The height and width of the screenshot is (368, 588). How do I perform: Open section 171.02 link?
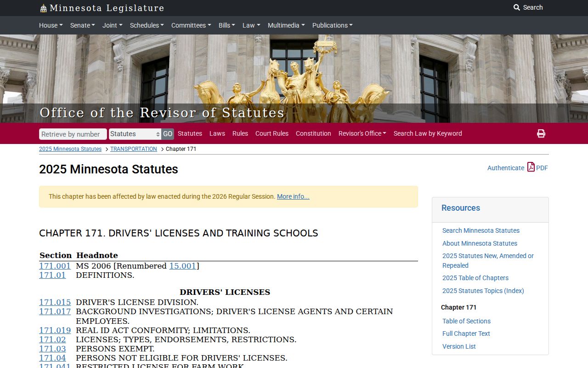coord(52,339)
